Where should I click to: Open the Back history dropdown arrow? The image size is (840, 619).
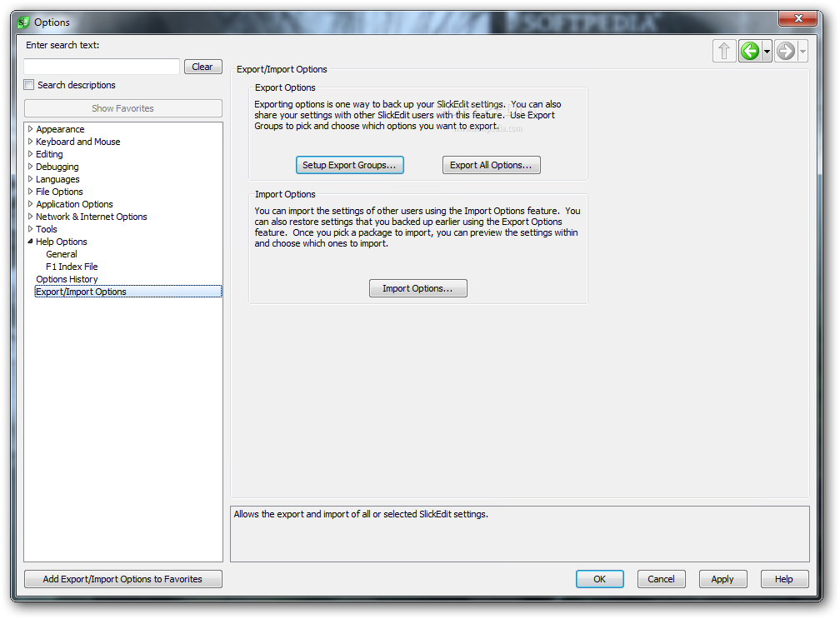(x=767, y=52)
